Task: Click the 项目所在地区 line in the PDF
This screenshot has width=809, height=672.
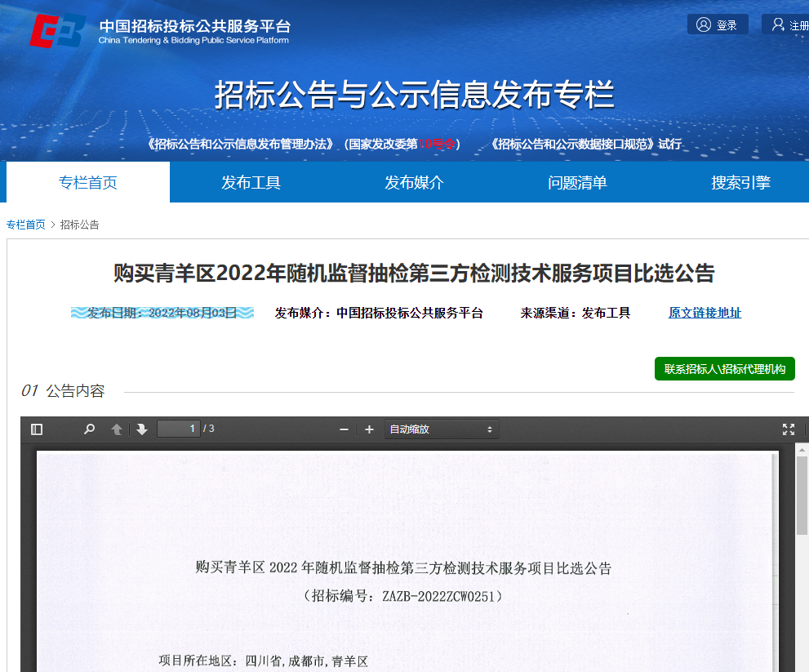Action: (x=263, y=661)
